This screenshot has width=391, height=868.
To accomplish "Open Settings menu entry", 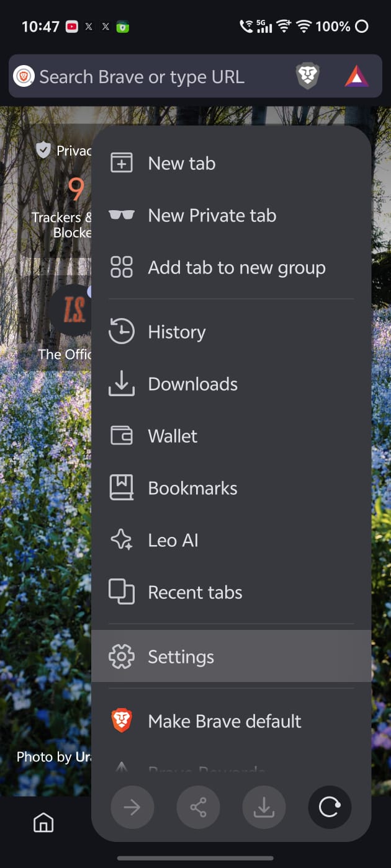I will [231, 657].
